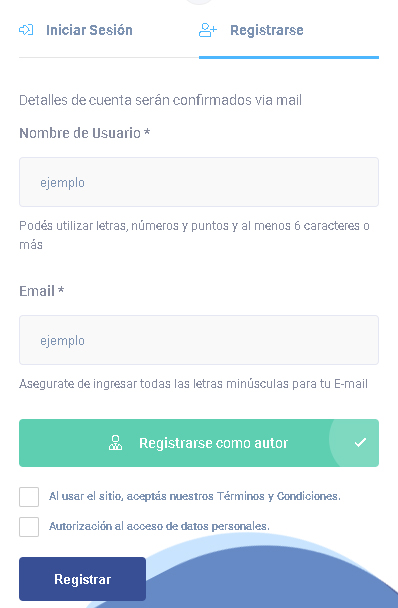398x608 pixels.
Task: Click the author person icon
Action: coord(115,443)
